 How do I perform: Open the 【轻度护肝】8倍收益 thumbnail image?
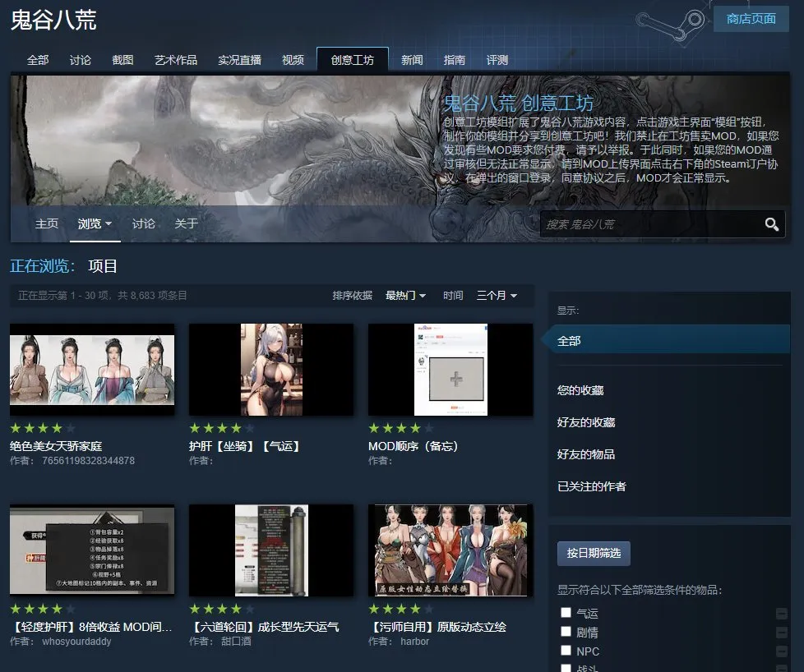pos(92,550)
